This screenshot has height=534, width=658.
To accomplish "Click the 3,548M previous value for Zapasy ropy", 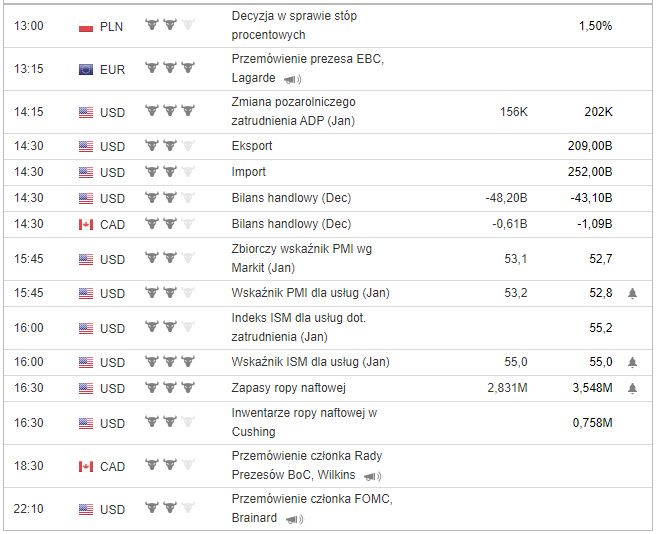I will [x=592, y=388].
